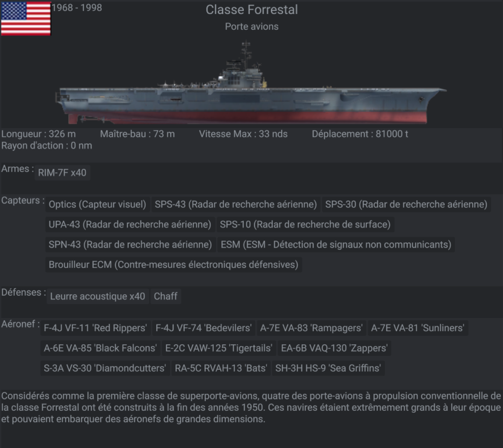The image size is (503, 448).
Task: Click the Chaff defense tag
Action: pos(165,296)
